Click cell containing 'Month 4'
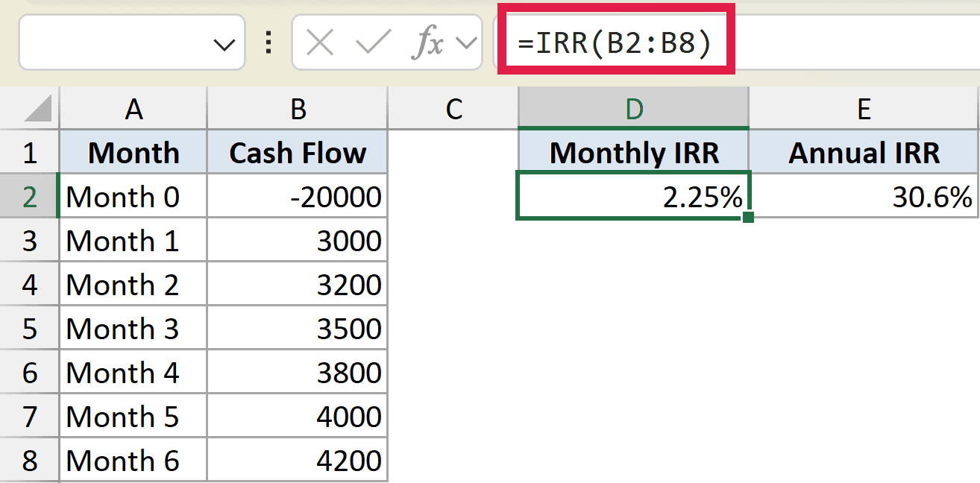980x483 pixels. (x=134, y=373)
